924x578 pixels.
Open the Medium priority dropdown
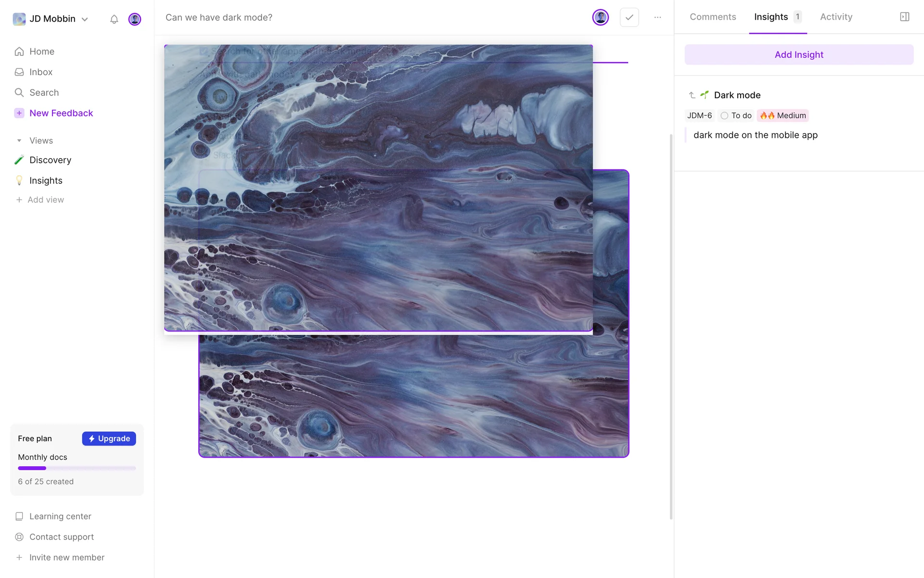click(x=783, y=116)
